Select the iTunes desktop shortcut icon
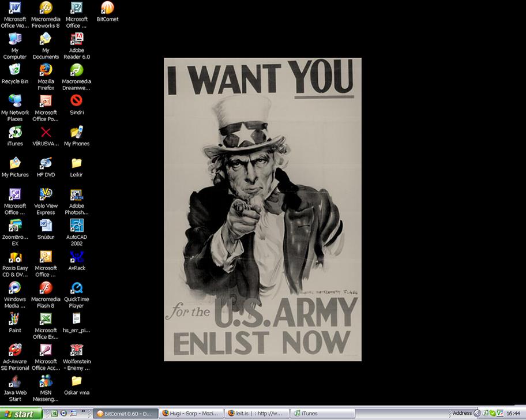The width and height of the screenshot is (526, 420). click(x=15, y=137)
